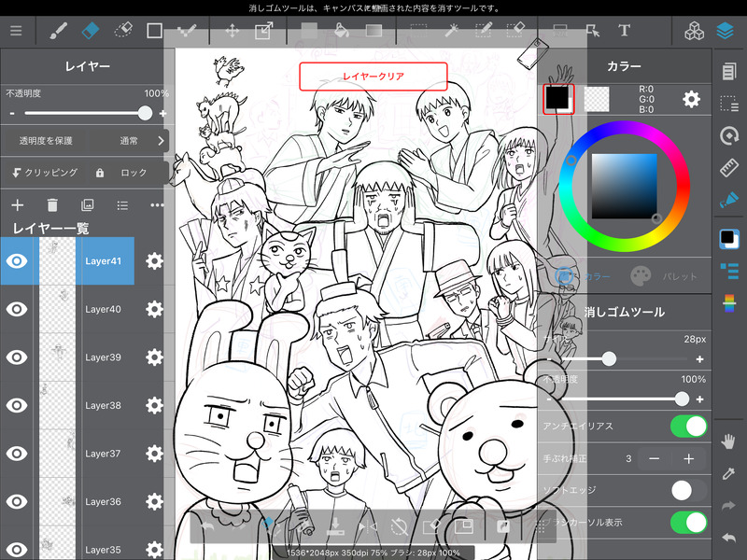Enable the ソフトエッジ switch
Image resolution: width=747 pixels, height=560 pixels.
pos(688,490)
